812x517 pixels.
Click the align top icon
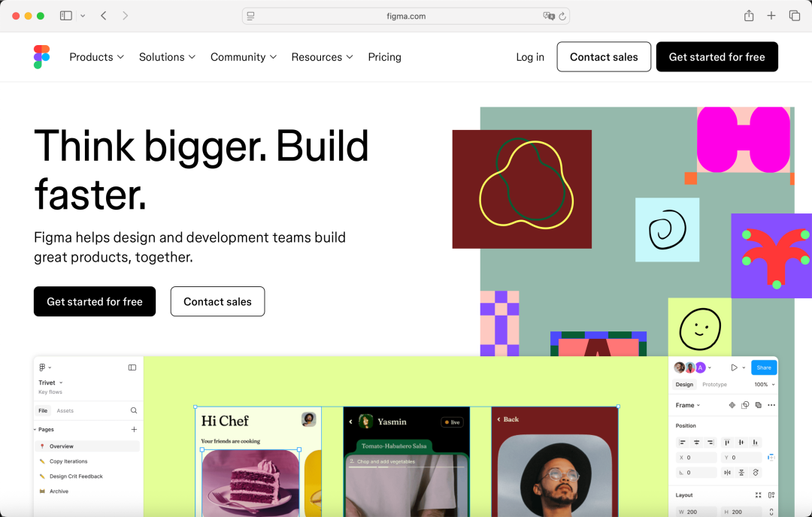point(727,442)
